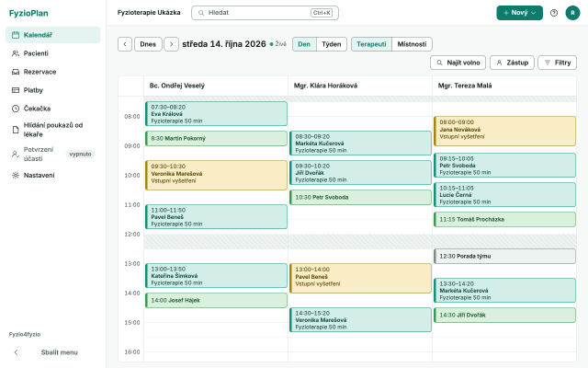
Task: Open Eva Králová 07:30 appointment
Action: click(217, 113)
